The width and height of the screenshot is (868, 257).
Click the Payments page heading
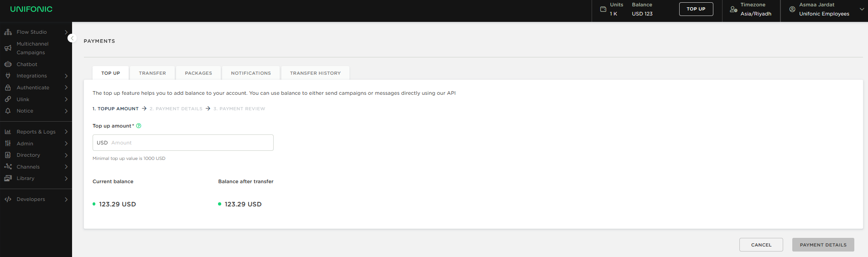99,41
